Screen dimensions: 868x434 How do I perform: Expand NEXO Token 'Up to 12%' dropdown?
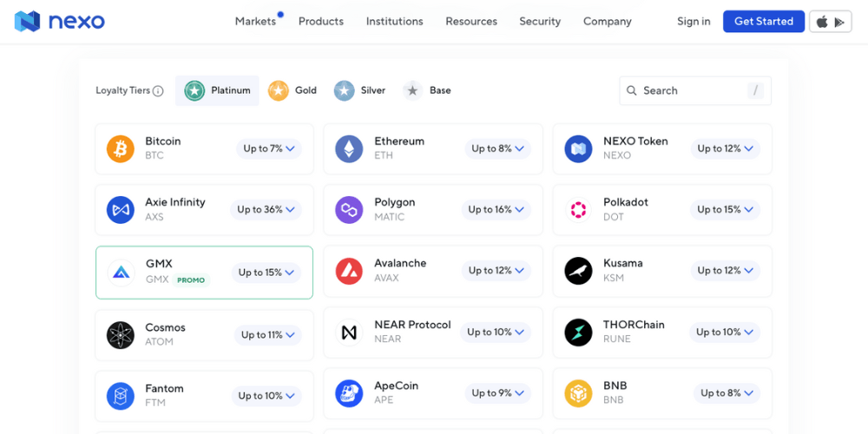pos(727,148)
